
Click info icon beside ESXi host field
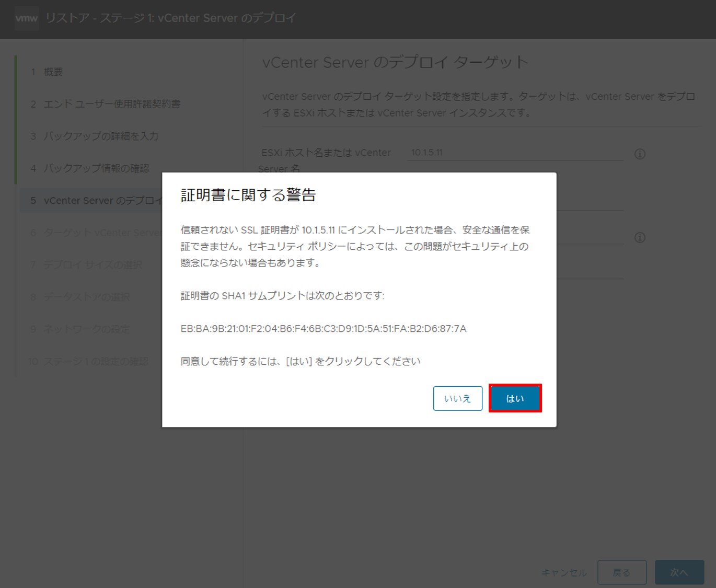coord(640,154)
